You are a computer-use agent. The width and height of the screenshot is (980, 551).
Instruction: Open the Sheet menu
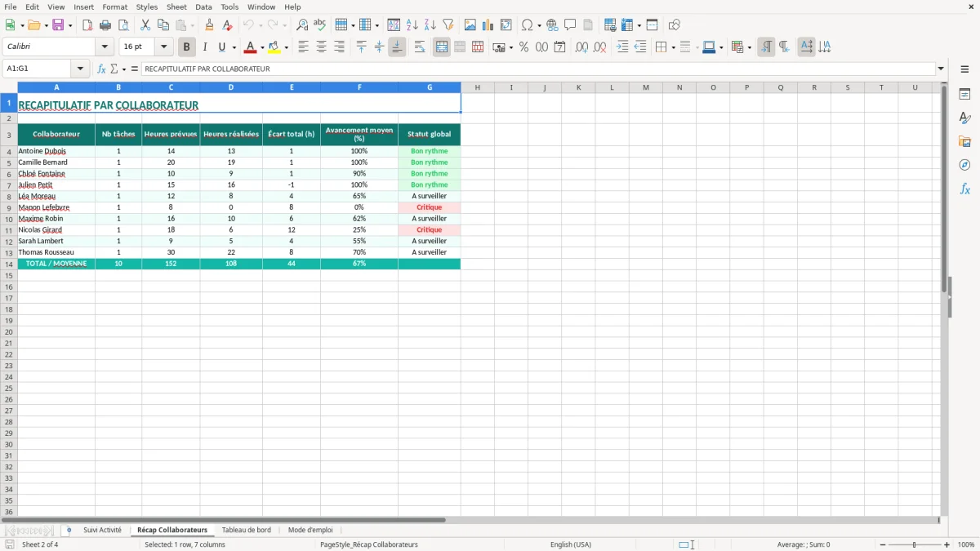pyautogui.click(x=176, y=7)
